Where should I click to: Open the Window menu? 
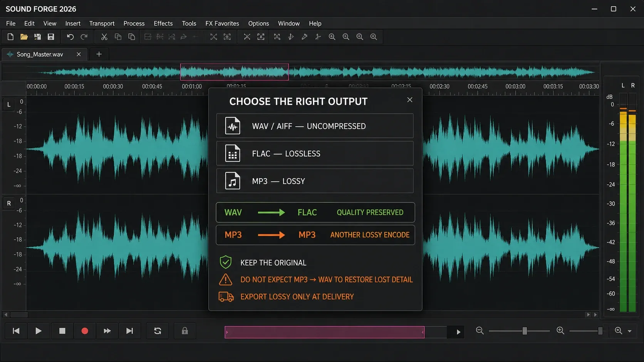[289, 23]
